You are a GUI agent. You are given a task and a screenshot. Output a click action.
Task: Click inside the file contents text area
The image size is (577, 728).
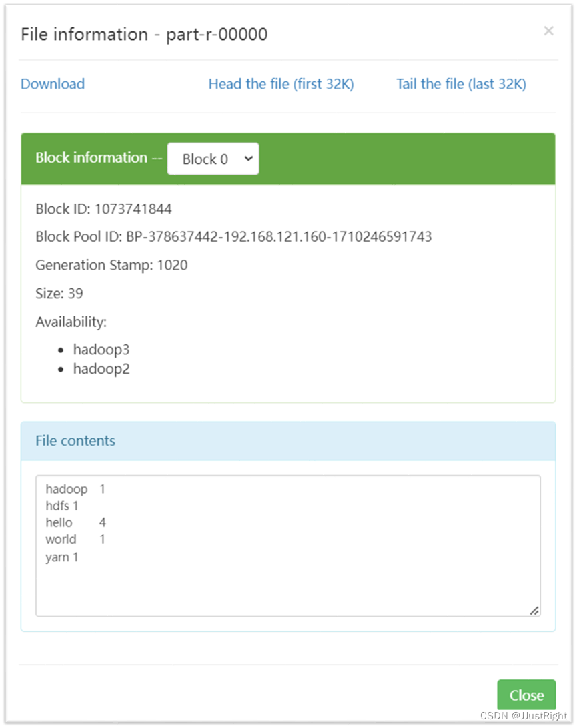(288, 546)
